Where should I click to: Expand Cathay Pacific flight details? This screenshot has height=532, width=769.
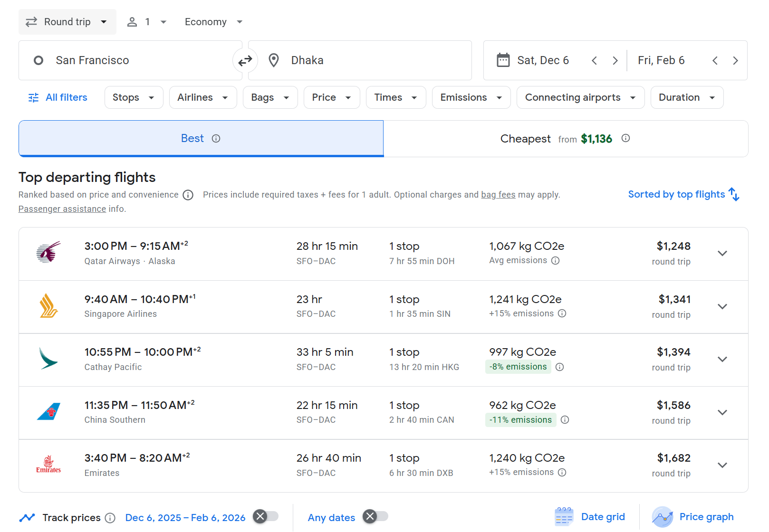722,360
